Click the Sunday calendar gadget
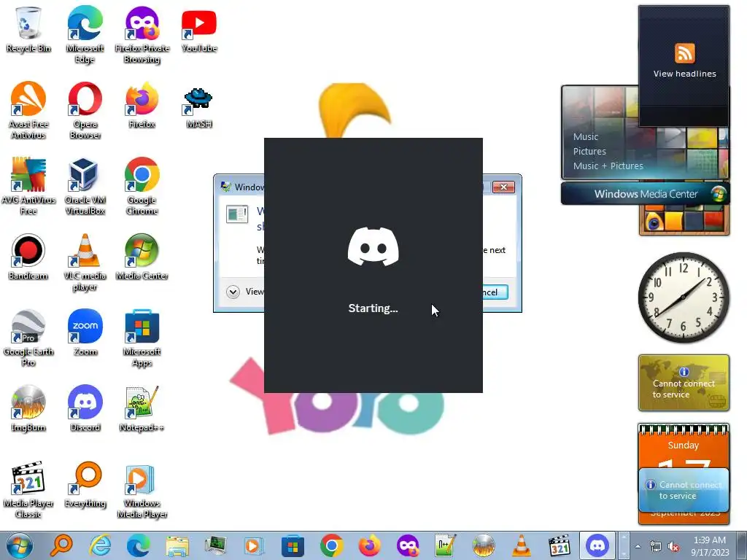This screenshot has height=560, width=747. 684,446
